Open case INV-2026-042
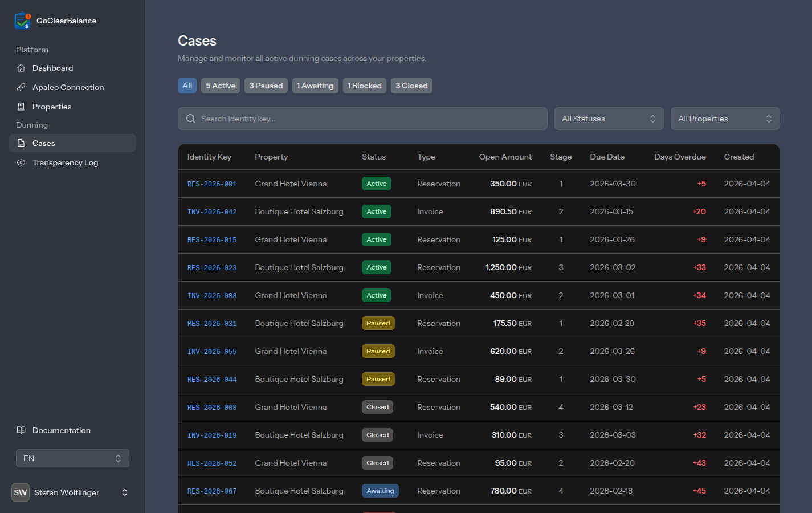The width and height of the screenshot is (812, 513). (x=212, y=212)
